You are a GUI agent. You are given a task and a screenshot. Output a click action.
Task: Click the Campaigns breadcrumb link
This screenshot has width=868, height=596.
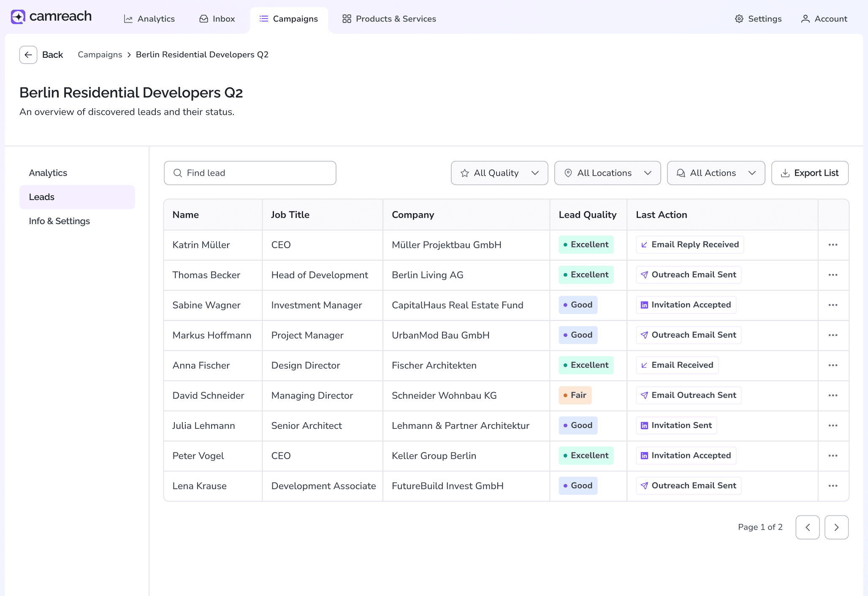tap(100, 55)
